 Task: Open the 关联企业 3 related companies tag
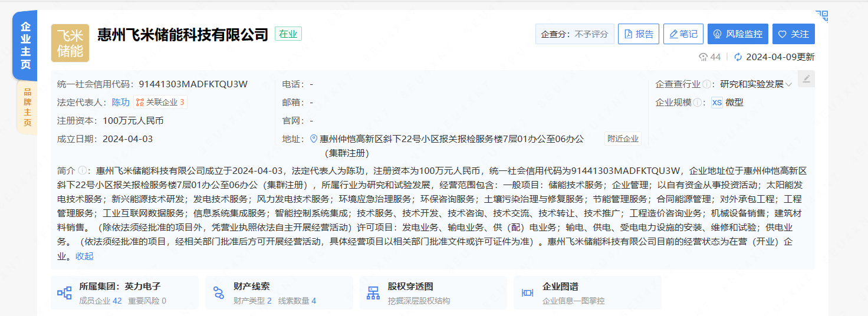point(160,103)
